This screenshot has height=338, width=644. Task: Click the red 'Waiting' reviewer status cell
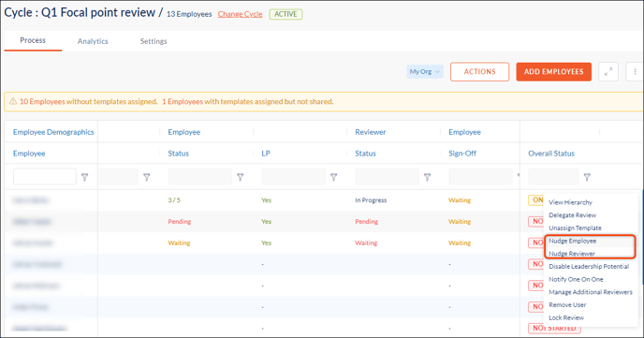(366, 242)
